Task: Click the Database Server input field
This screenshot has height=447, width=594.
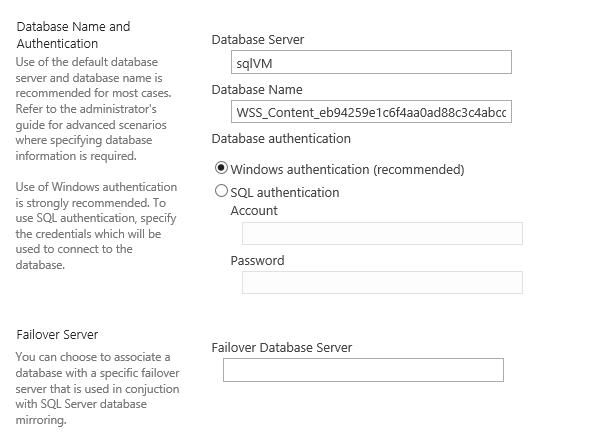Action: click(x=371, y=62)
